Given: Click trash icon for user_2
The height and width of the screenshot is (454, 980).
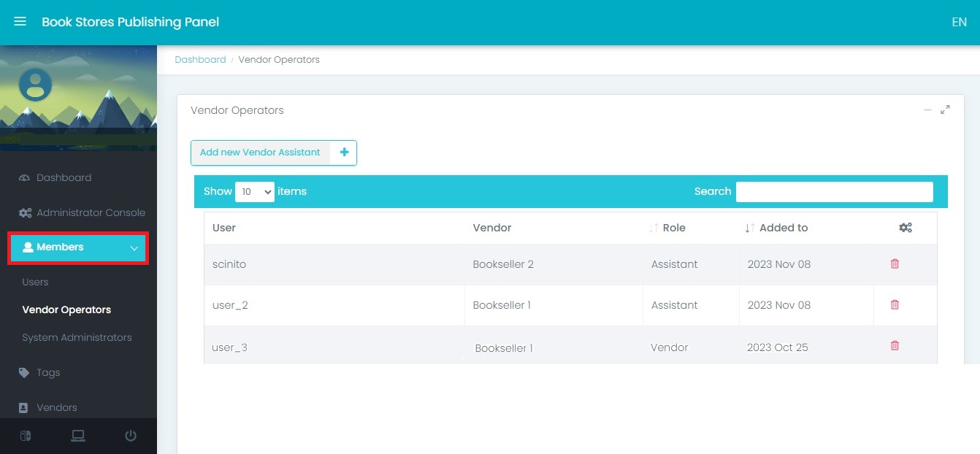Looking at the screenshot, I should pyautogui.click(x=895, y=304).
